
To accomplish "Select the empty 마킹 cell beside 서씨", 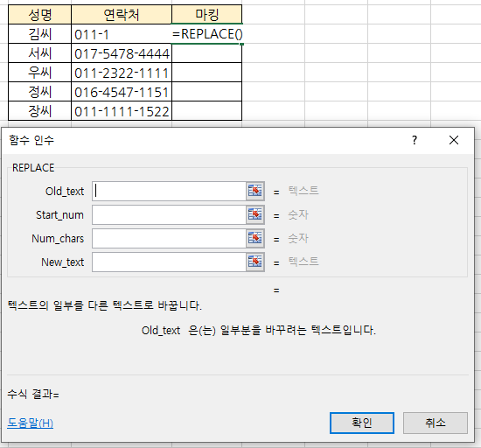I will [x=206, y=53].
